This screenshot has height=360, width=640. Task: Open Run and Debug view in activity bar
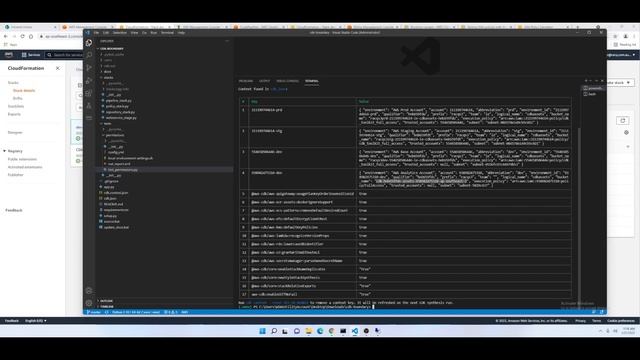pyautogui.click(x=89, y=80)
